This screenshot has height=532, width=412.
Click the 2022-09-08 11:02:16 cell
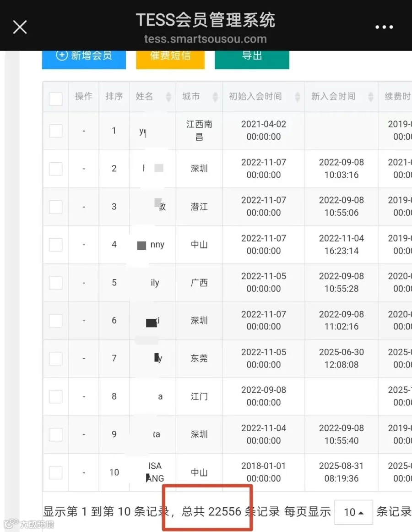point(342,321)
